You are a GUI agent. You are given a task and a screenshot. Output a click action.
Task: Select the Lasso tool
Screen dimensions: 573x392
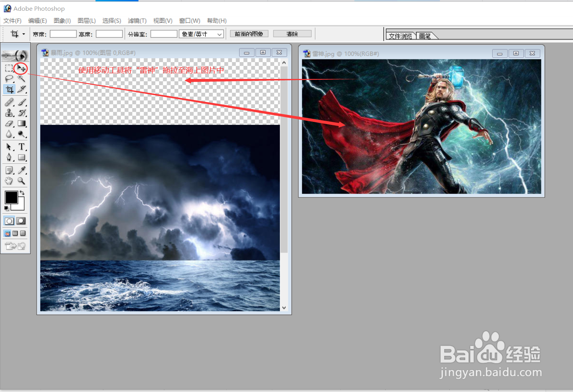coord(9,79)
